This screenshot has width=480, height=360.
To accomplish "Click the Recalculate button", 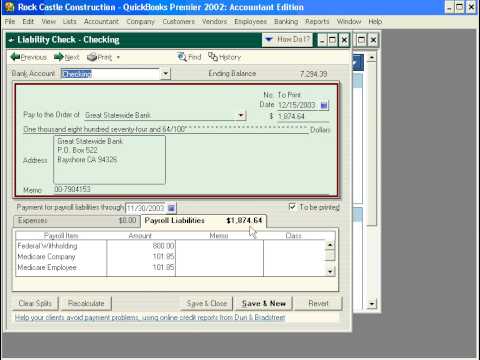I will (x=86, y=304).
